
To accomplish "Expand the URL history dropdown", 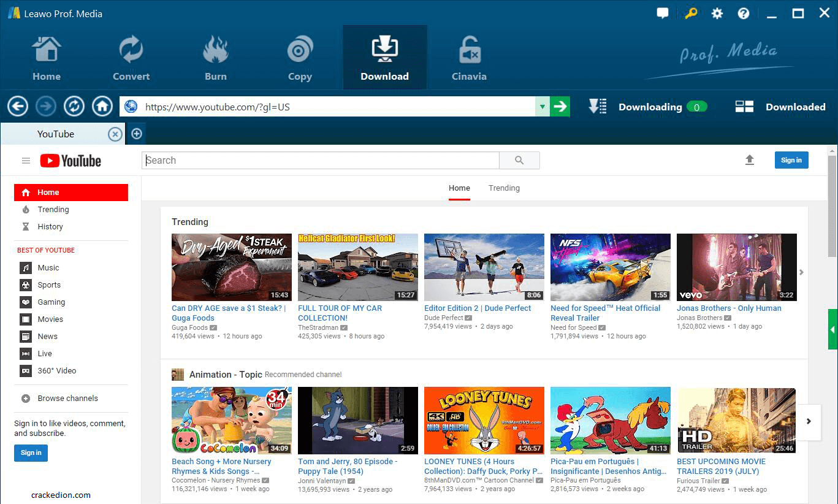I will pos(542,107).
